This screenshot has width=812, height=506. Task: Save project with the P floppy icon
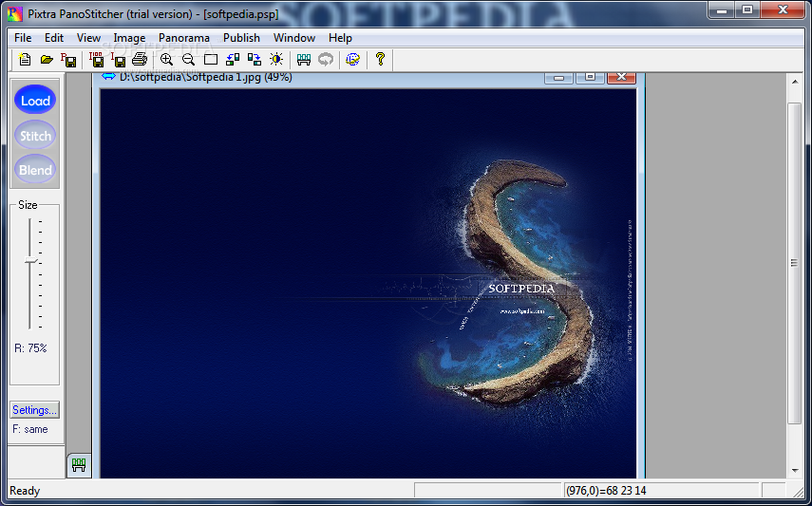pos(68,60)
